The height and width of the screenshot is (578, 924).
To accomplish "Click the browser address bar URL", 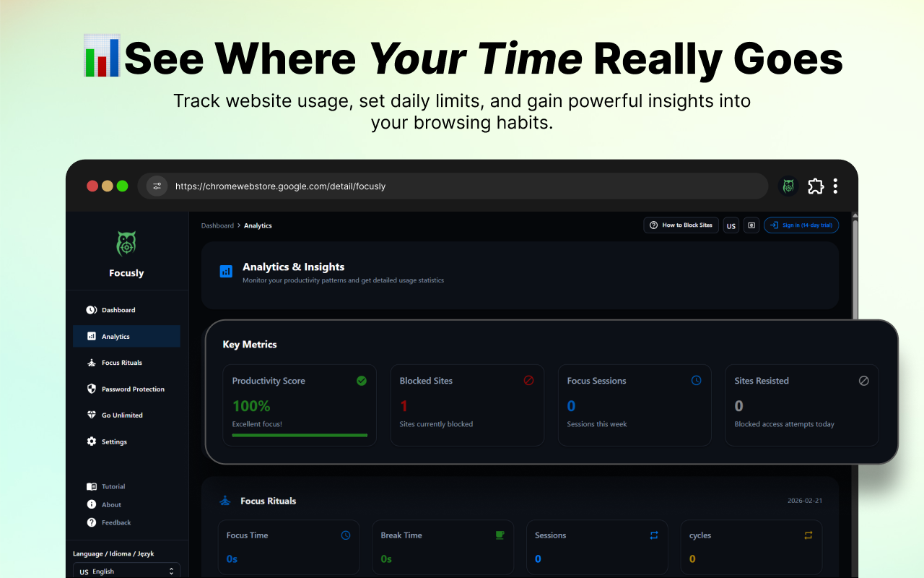I will tap(281, 186).
